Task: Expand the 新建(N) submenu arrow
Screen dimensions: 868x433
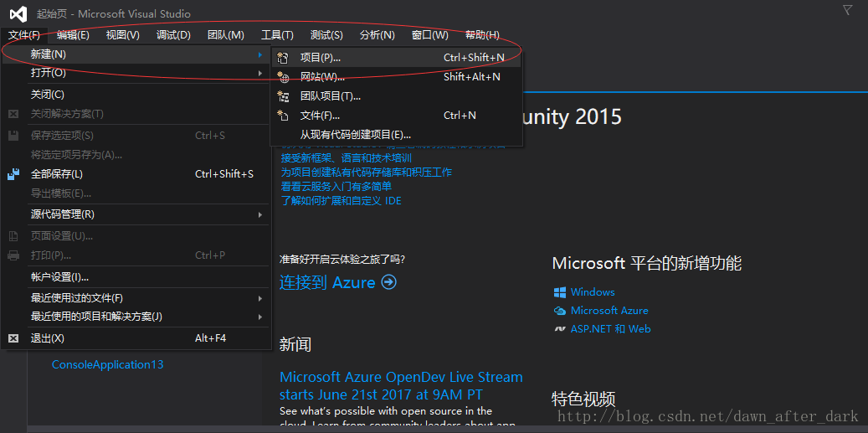Action: [259, 54]
